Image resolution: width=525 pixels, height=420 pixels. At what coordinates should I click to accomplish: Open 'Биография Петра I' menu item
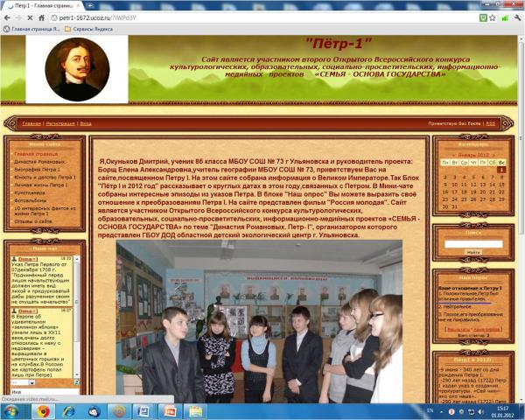click(37, 170)
